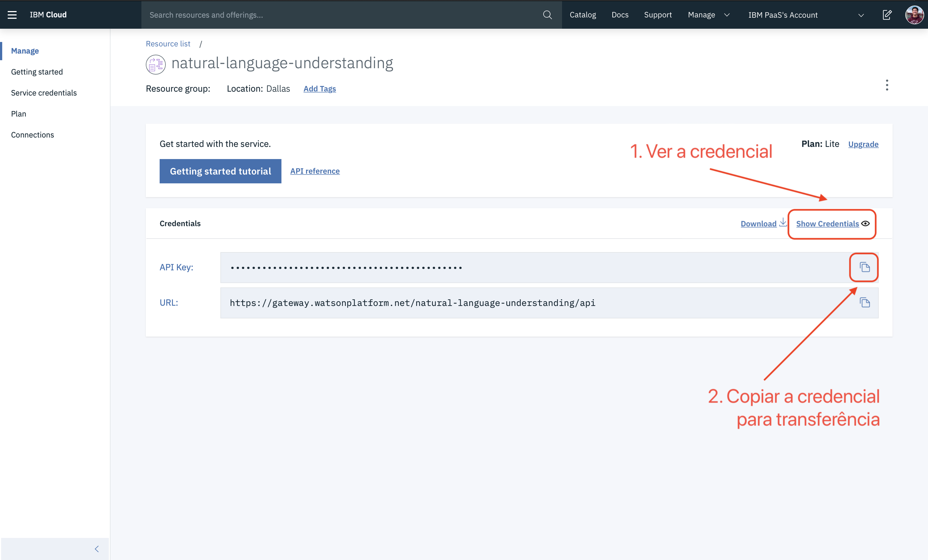Open the user profile avatar
Screen dimensions: 928x560
point(914,15)
